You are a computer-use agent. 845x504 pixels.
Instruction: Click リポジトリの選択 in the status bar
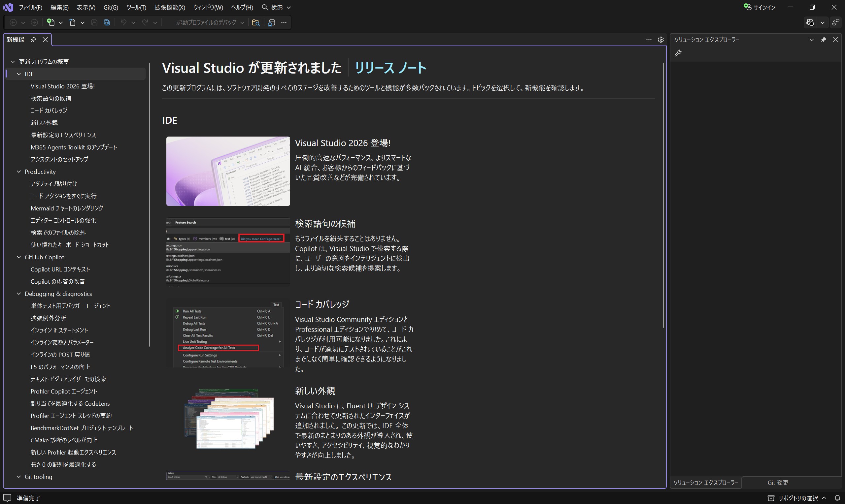click(798, 498)
